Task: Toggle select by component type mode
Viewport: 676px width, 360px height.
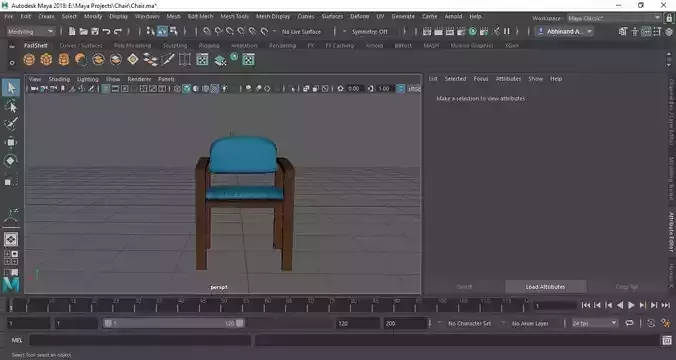Action: pyautogui.click(x=174, y=31)
